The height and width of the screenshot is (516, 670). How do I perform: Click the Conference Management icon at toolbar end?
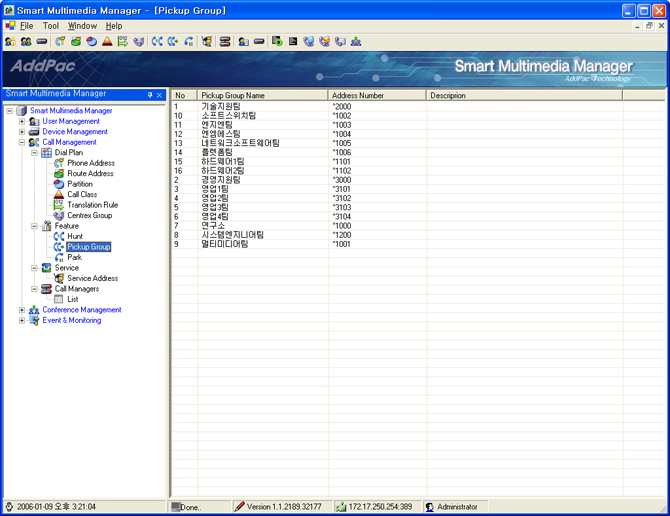point(356,42)
